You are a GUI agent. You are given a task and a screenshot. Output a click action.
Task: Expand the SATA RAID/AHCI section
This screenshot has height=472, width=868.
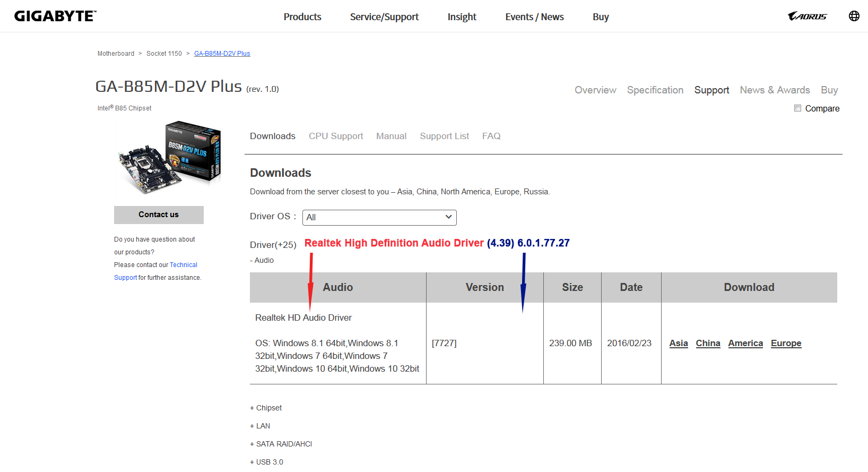click(281, 444)
